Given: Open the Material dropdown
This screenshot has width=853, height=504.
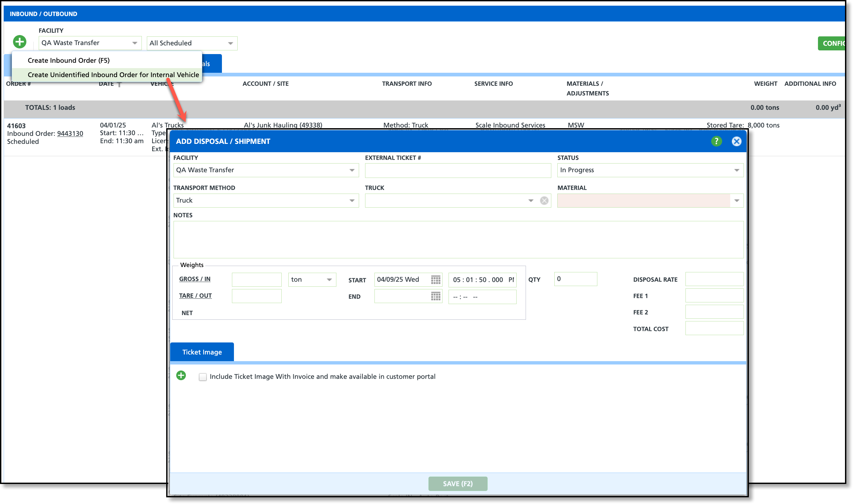Looking at the screenshot, I should (x=736, y=201).
